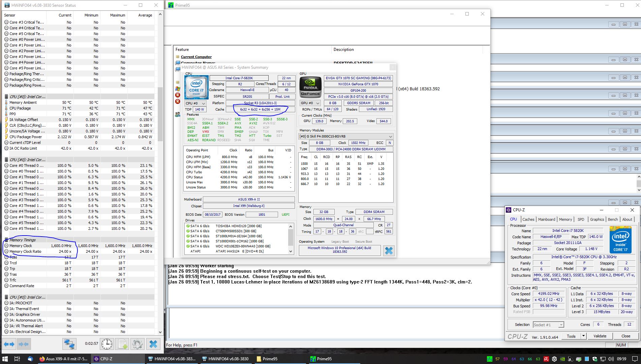Click Average column header
The image size is (641, 364).
click(141, 15)
